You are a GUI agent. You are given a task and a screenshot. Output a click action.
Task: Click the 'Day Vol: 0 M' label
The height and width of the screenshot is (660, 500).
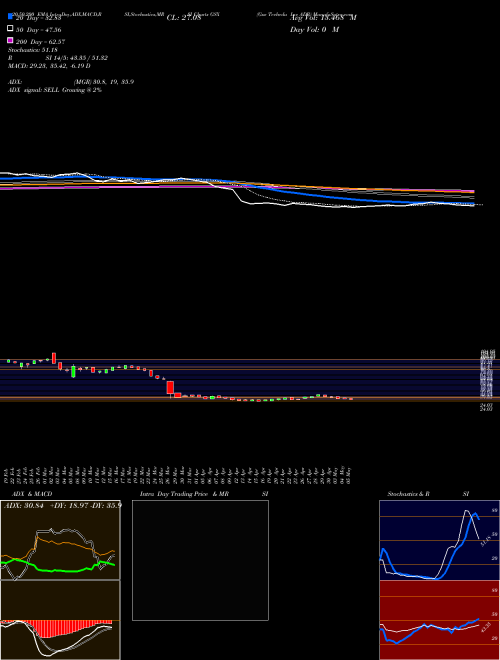[314, 30]
